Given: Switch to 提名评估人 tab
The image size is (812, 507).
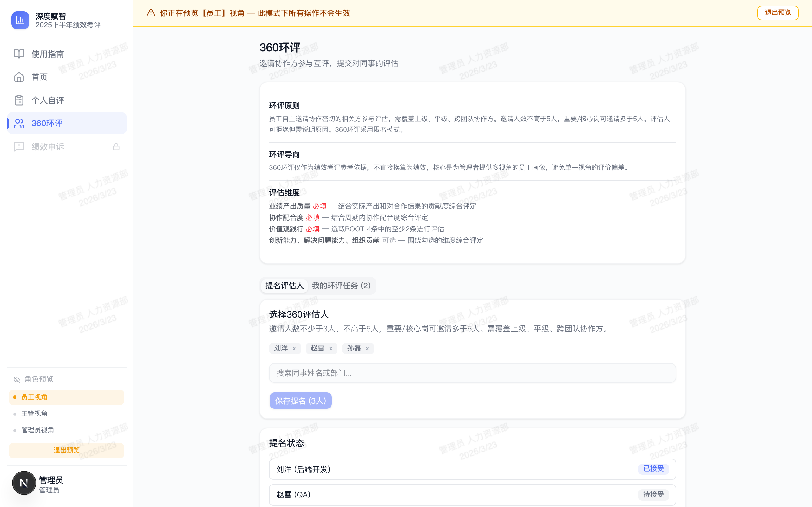Looking at the screenshot, I should [284, 286].
